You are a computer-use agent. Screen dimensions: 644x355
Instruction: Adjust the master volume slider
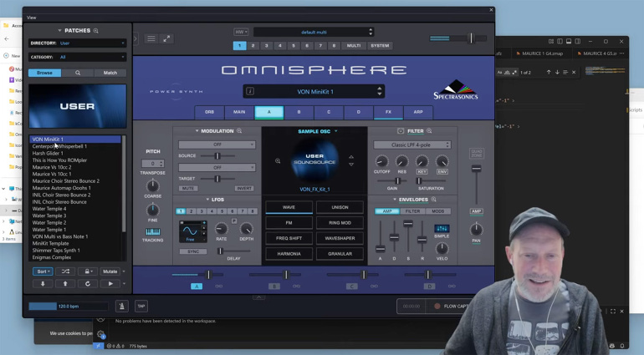click(x=458, y=38)
